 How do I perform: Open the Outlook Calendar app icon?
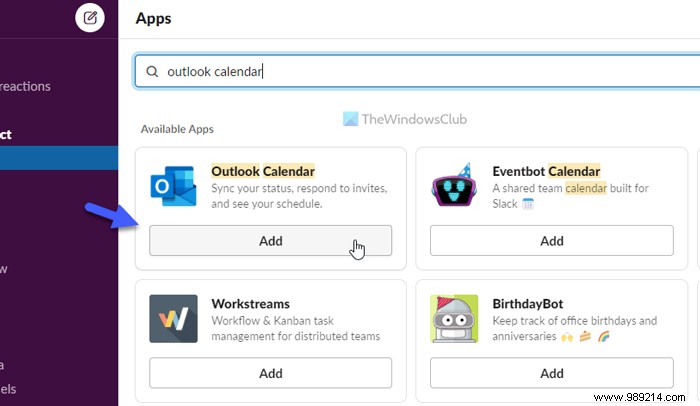(x=173, y=186)
